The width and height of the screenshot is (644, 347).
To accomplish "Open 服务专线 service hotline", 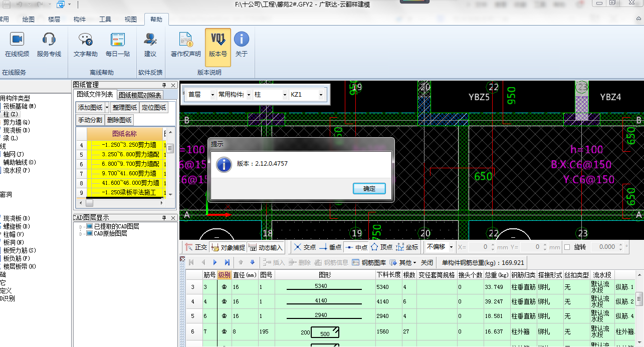I will point(49,45).
